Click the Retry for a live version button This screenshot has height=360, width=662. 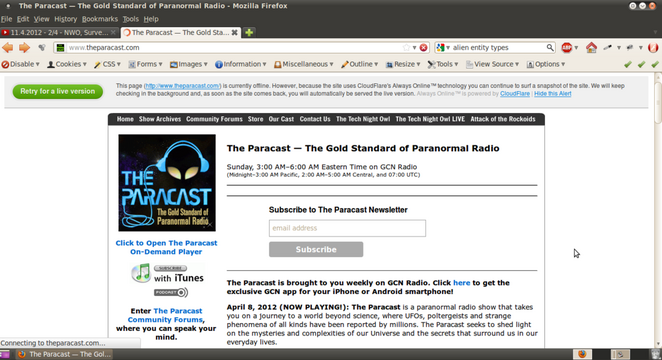(57, 91)
